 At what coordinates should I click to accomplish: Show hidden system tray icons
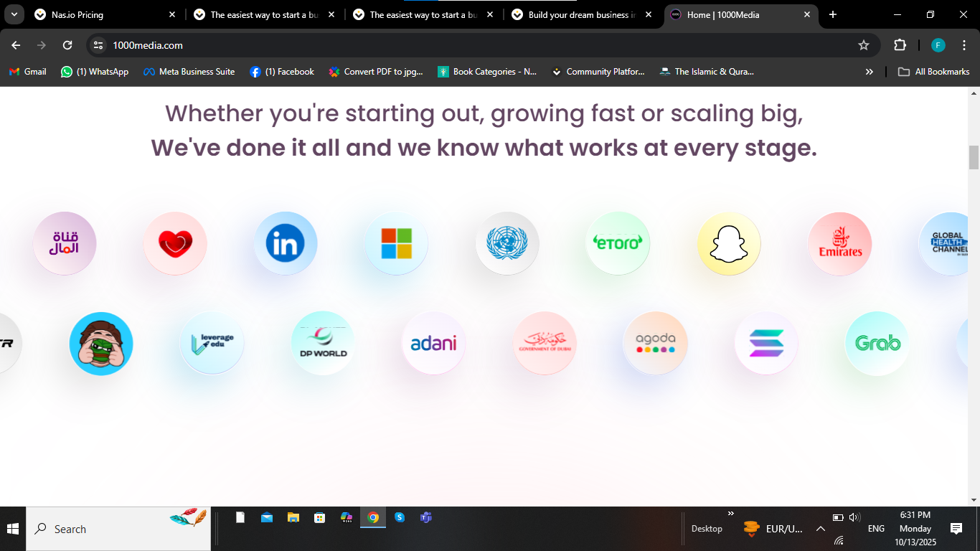(x=821, y=529)
